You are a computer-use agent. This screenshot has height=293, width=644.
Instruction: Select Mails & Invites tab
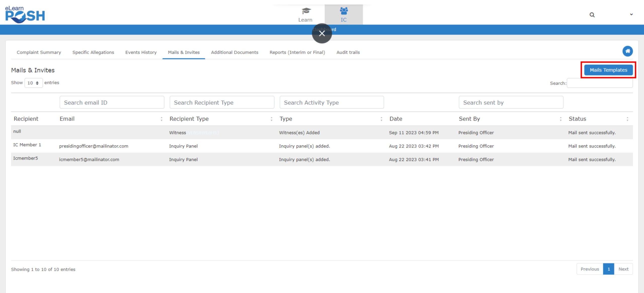[x=184, y=52]
